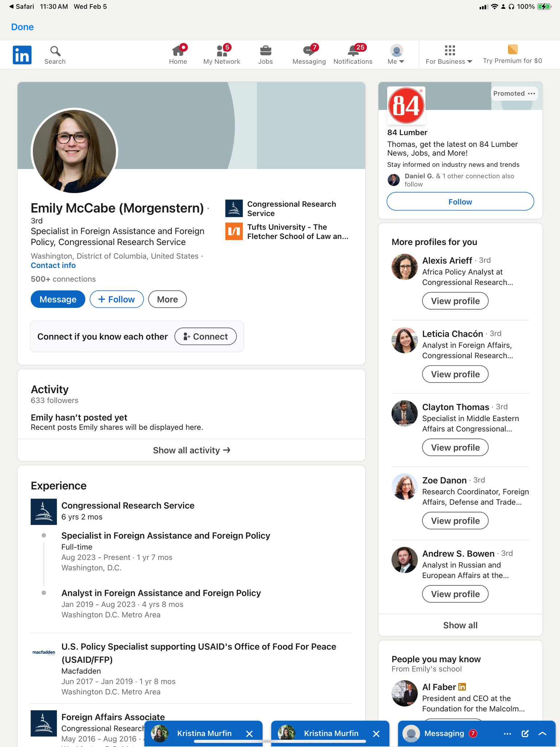Open U.S. Policy Specialist USAID role
Image resolution: width=560 pixels, height=747 pixels.
tap(199, 653)
